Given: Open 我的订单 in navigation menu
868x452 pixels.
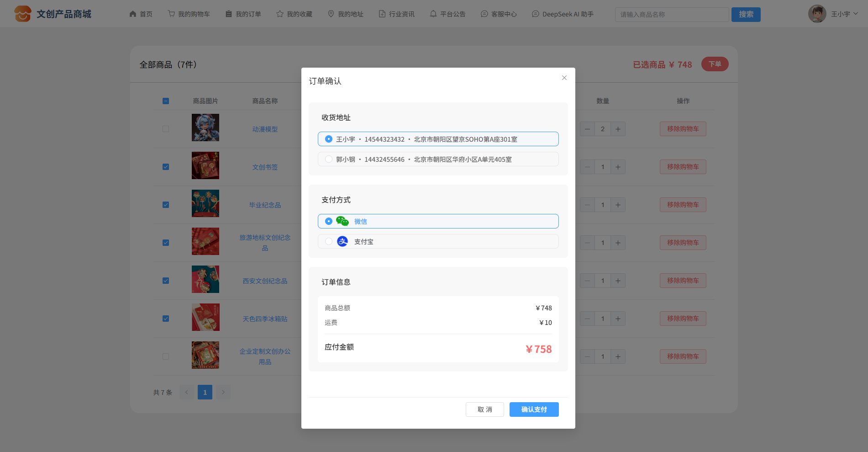Looking at the screenshot, I should 243,14.
